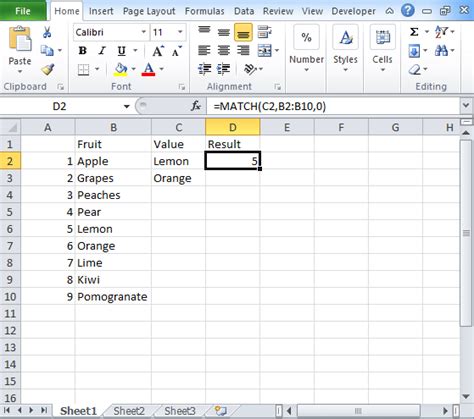Switch to the Data tab
The width and height of the screenshot is (474, 419).
tap(244, 11)
